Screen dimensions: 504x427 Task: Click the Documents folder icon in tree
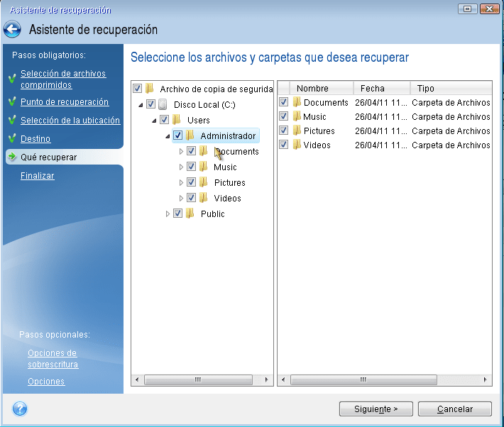click(x=204, y=151)
